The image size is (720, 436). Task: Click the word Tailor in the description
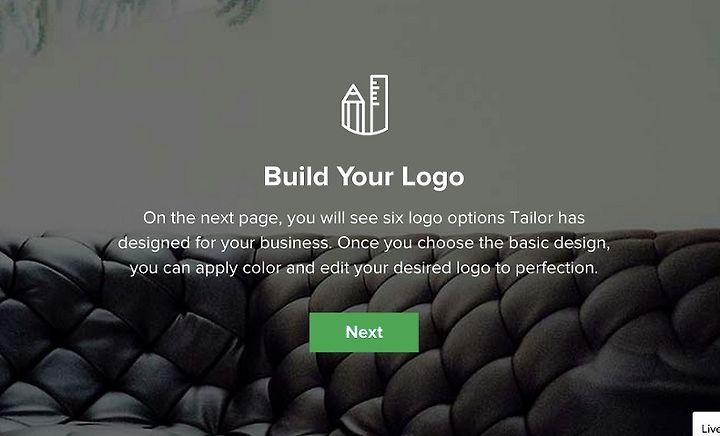(531, 218)
